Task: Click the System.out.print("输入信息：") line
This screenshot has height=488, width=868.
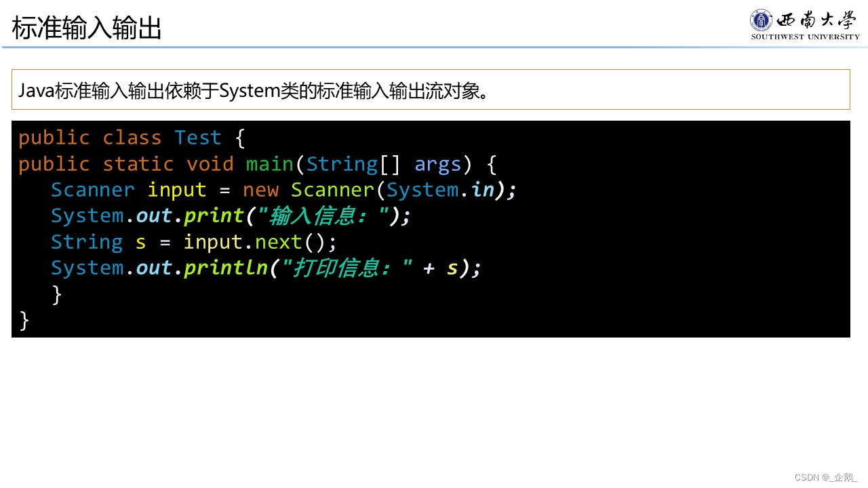Action: point(231,216)
